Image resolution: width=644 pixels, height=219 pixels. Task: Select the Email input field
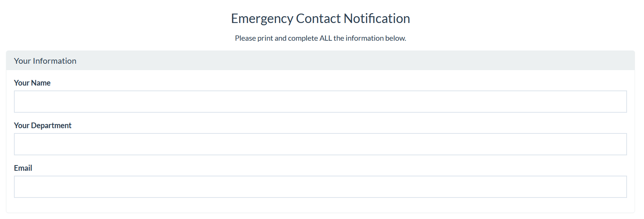point(320,187)
